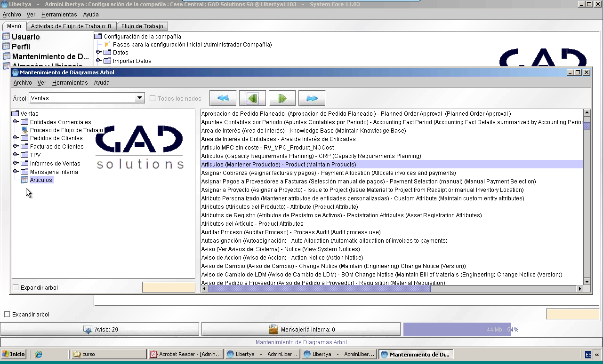Expand the TPV tree node

pyautogui.click(x=16, y=155)
